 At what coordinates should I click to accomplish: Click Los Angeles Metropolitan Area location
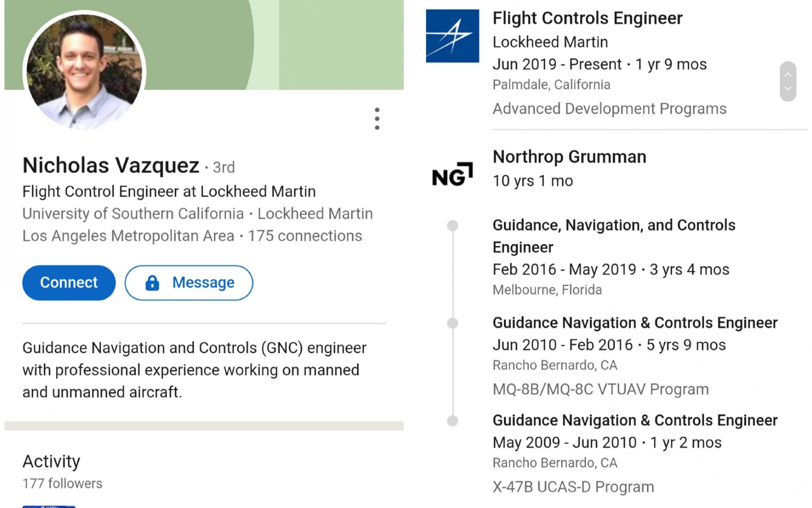tap(128, 236)
